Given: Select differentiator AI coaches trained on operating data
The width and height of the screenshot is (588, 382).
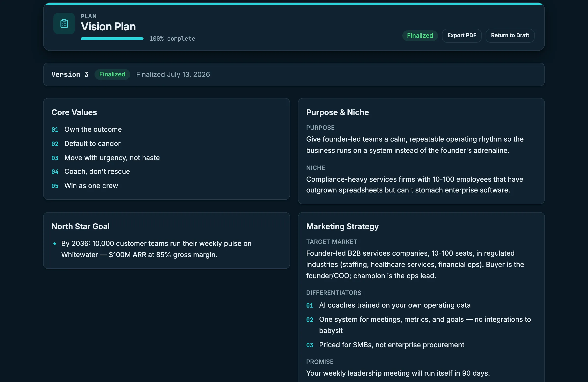Looking at the screenshot, I should (395, 305).
